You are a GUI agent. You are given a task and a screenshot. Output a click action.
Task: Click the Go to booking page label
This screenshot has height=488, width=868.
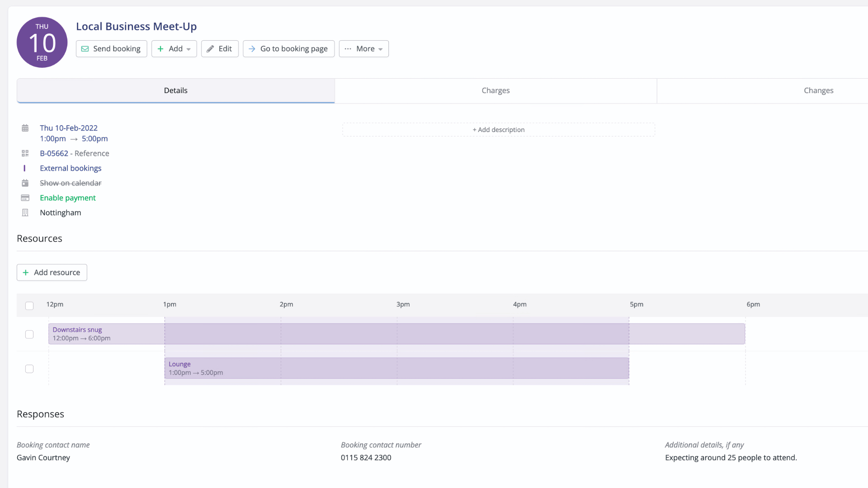(294, 49)
